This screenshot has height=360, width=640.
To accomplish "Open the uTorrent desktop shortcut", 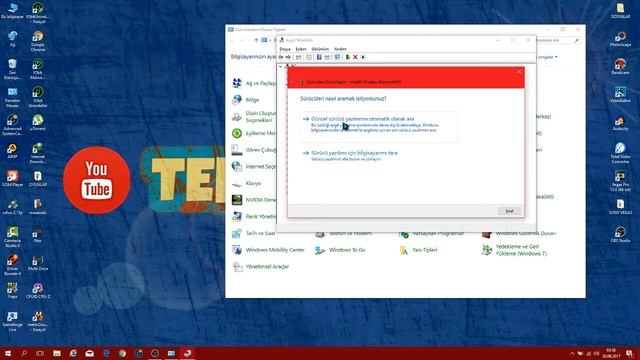I will [38, 122].
